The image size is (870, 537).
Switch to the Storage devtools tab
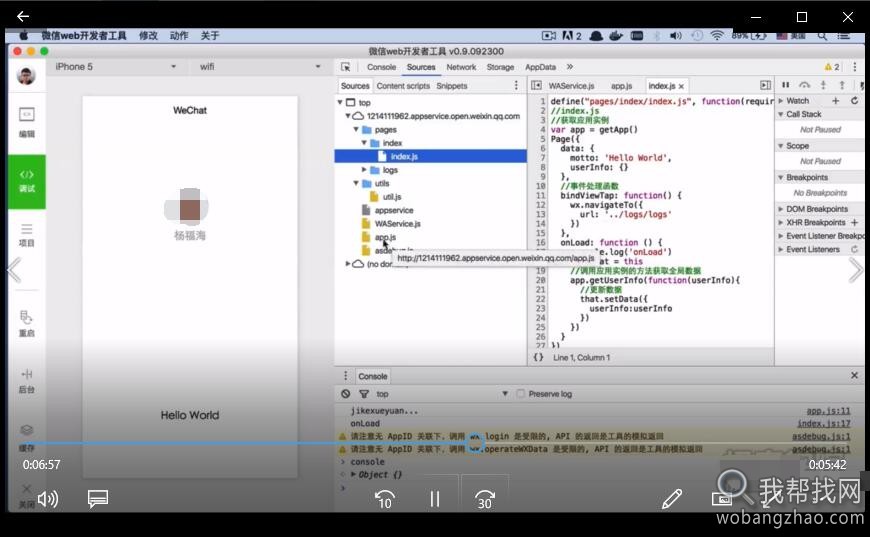point(500,67)
